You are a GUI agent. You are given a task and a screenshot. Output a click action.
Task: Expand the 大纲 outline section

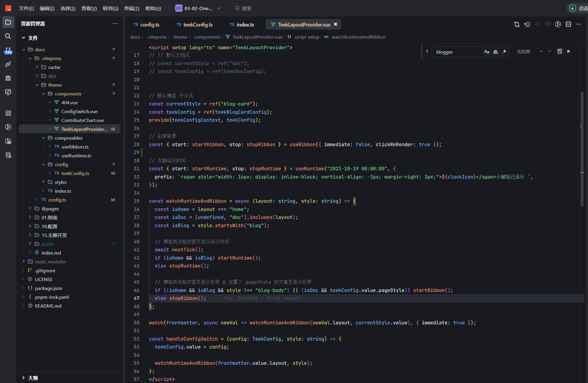[24, 378]
